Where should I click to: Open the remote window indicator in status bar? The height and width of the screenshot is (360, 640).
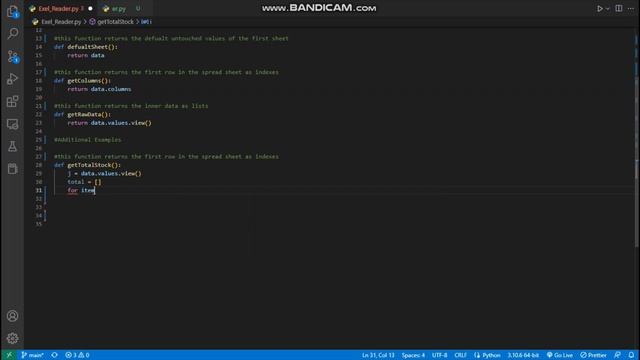pos(9,355)
